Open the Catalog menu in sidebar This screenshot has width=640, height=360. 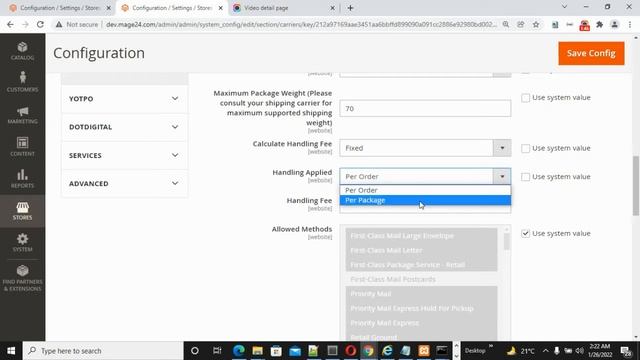[x=22, y=51]
